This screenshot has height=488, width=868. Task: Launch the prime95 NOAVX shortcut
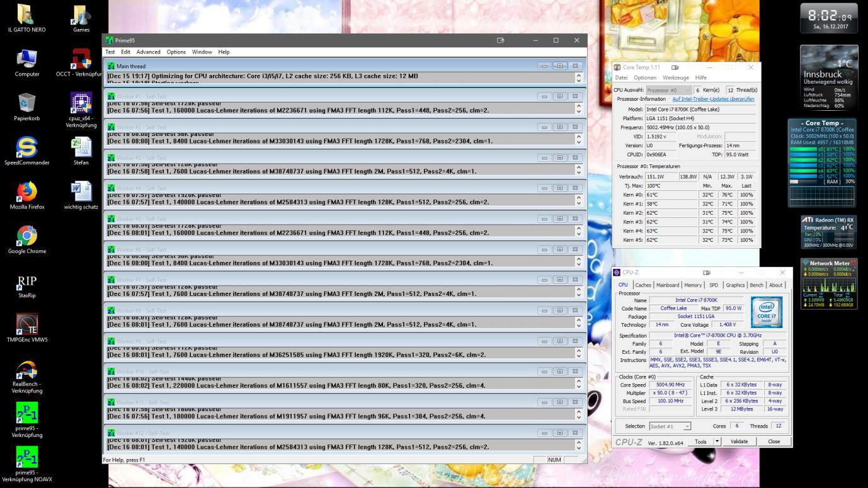(26, 457)
